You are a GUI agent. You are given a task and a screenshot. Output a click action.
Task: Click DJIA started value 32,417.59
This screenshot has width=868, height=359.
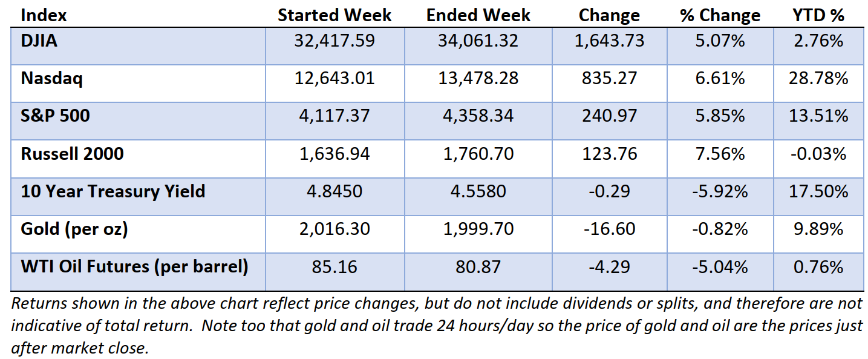[x=334, y=41]
